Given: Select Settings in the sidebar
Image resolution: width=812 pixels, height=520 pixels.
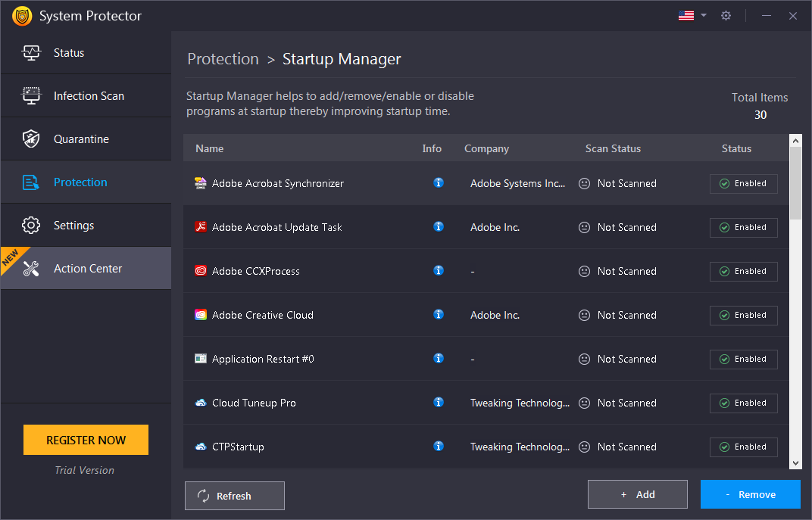Looking at the screenshot, I should [73, 225].
